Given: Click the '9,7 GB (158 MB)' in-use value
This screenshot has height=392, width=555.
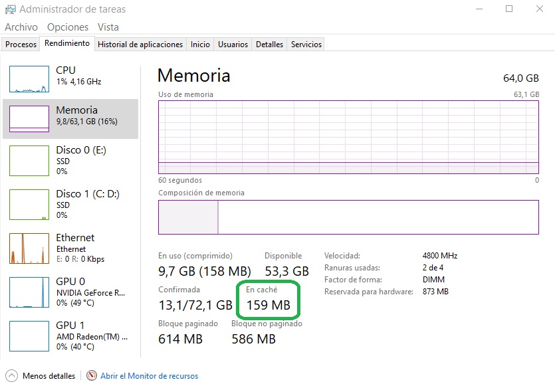Looking at the screenshot, I should pyautogui.click(x=205, y=271).
